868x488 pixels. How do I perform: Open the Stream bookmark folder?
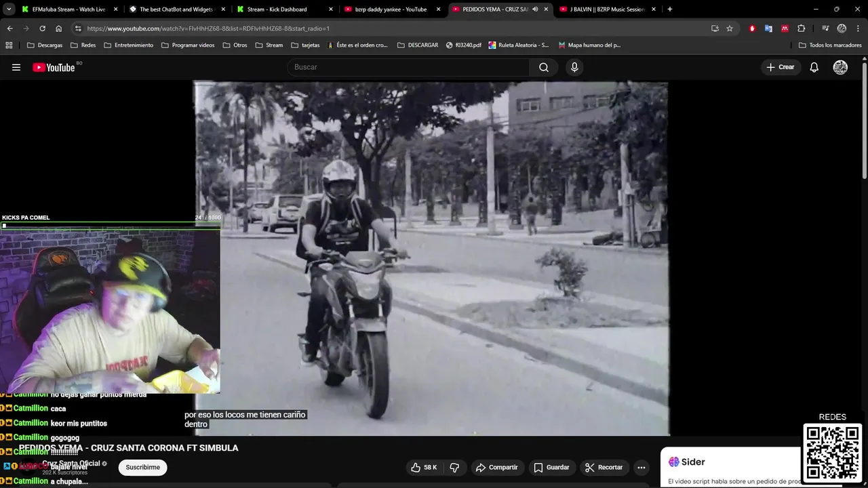(269, 45)
